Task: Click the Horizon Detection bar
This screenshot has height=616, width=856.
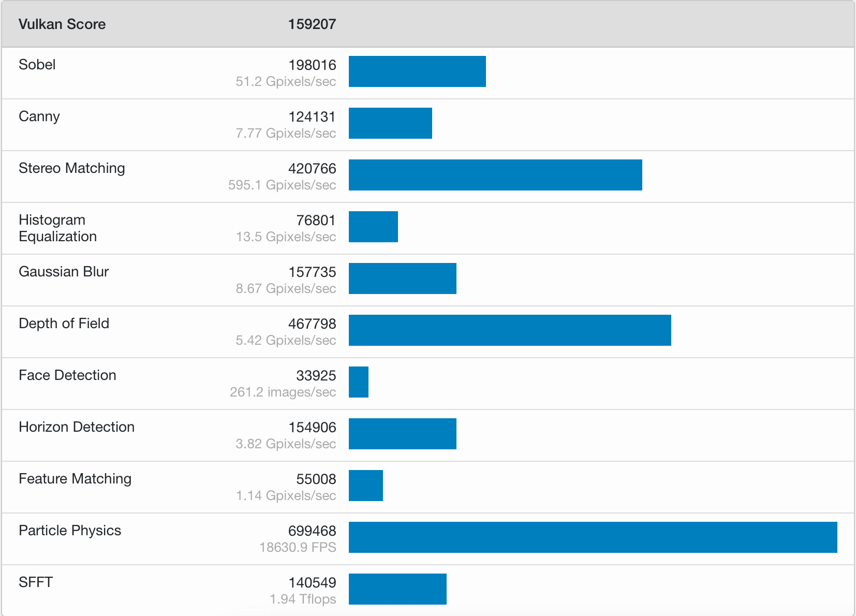Action: coord(403,434)
